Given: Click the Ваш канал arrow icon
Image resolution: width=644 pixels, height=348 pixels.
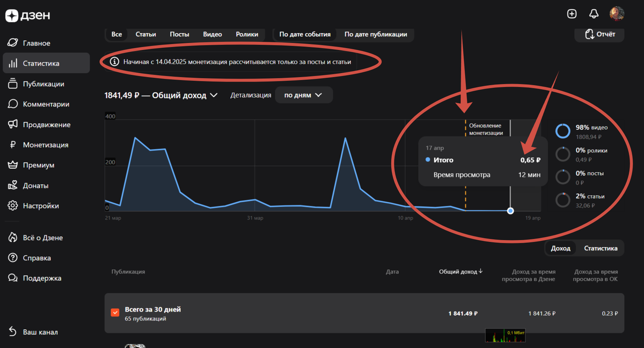Looking at the screenshot, I should (x=13, y=332).
